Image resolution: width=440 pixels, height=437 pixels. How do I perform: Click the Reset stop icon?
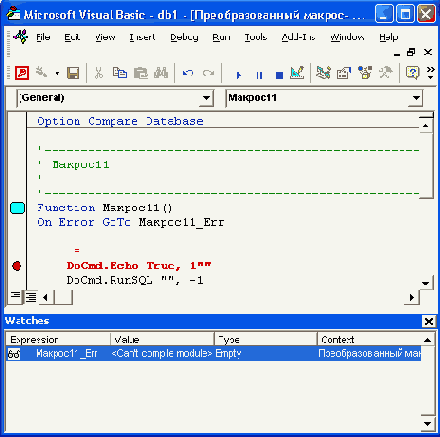point(279,75)
